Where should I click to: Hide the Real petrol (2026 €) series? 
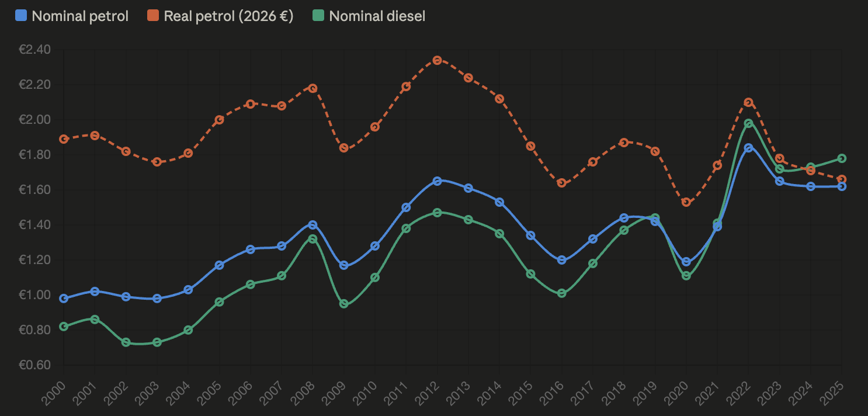pos(228,16)
